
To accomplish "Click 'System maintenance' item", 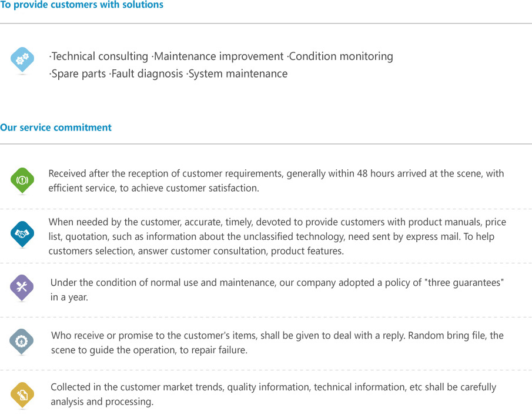I will click(x=237, y=73).
